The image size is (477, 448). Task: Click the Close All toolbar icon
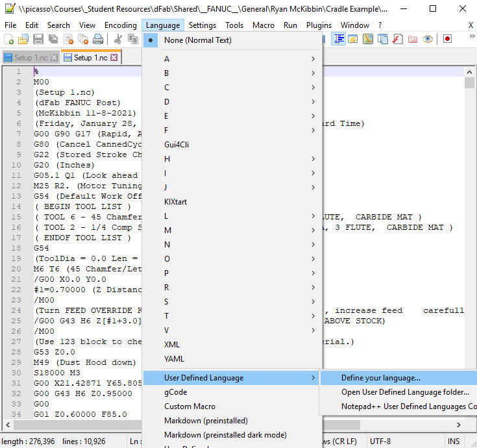point(83,39)
